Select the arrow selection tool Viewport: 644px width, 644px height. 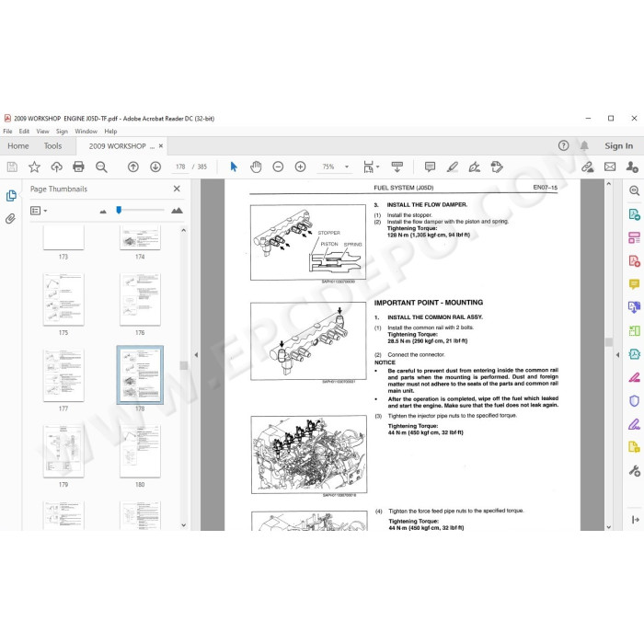(x=234, y=167)
